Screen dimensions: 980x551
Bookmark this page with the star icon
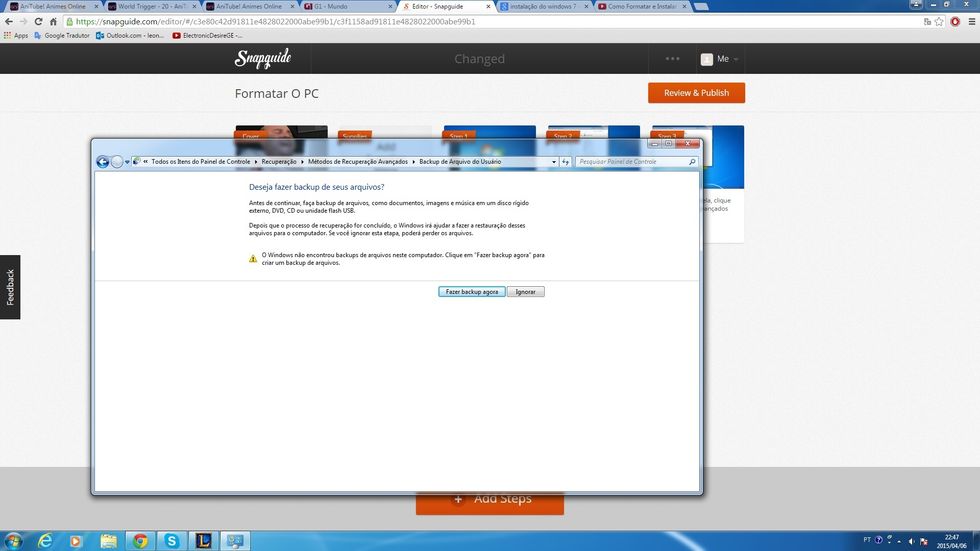(939, 21)
